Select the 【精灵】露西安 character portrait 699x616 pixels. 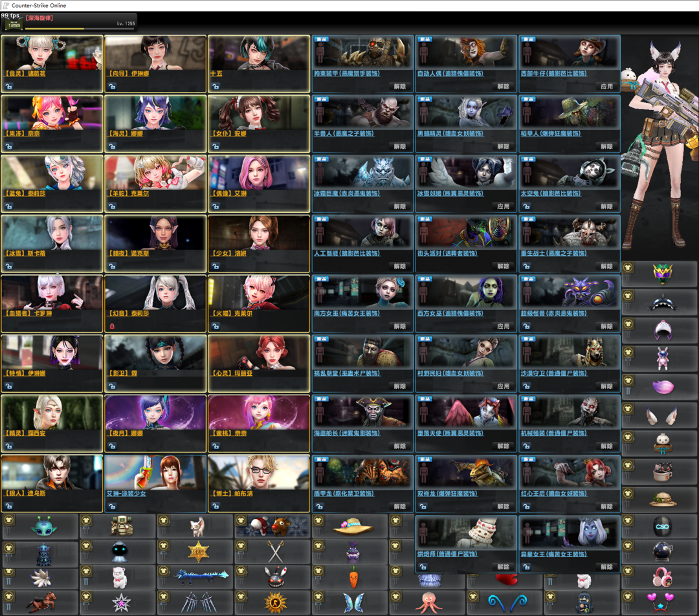click(52, 412)
